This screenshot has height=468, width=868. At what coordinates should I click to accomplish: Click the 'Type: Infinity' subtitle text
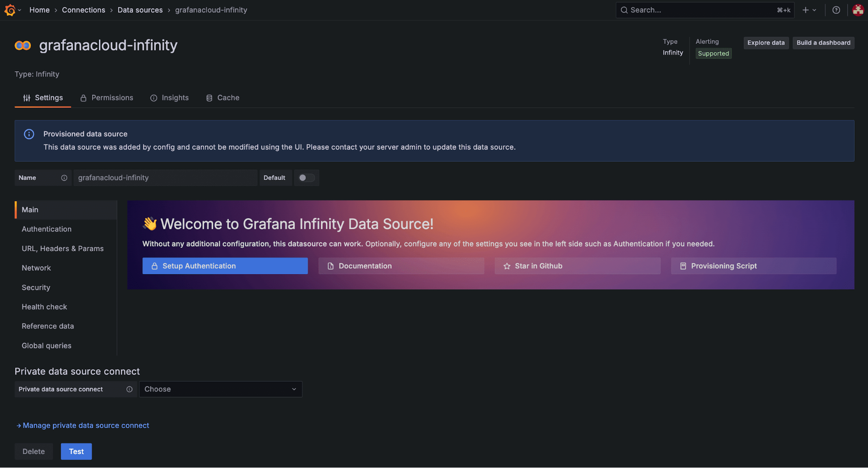tap(37, 74)
